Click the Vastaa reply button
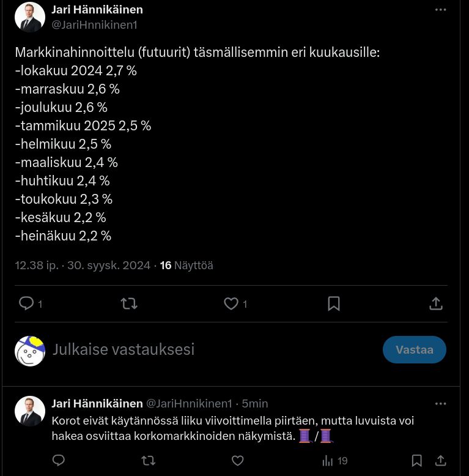The width and height of the screenshot is (469, 476). point(415,350)
